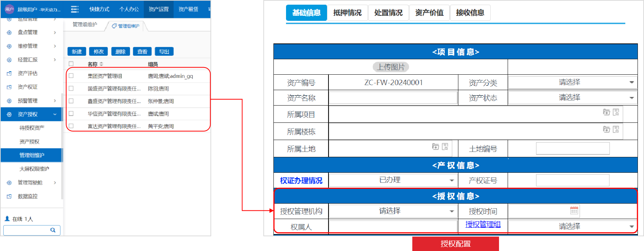Image resolution: width=644 pixels, height=251 pixels.
Task: Switch to the 抵押情况 tab
Action: [x=348, y=13]
